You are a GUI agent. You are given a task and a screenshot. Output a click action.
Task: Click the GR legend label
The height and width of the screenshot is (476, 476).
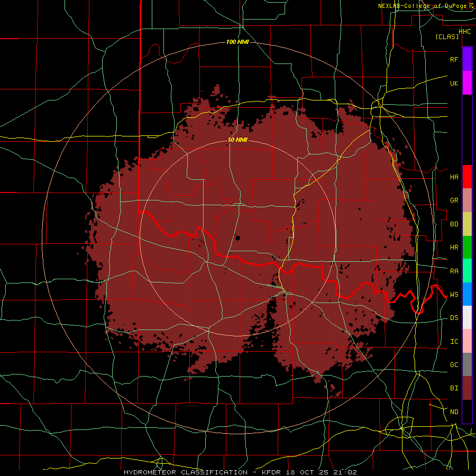454,200
